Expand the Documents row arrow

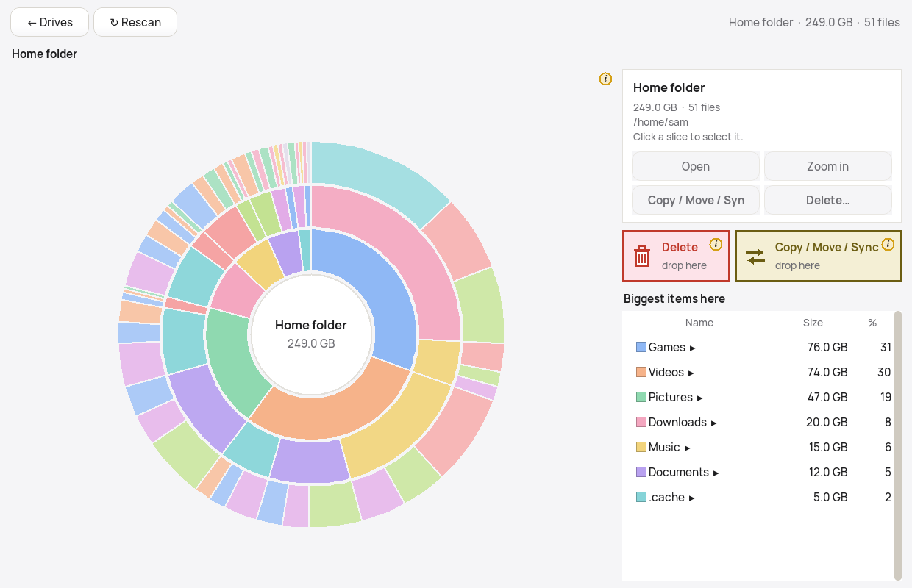point(716,473)
